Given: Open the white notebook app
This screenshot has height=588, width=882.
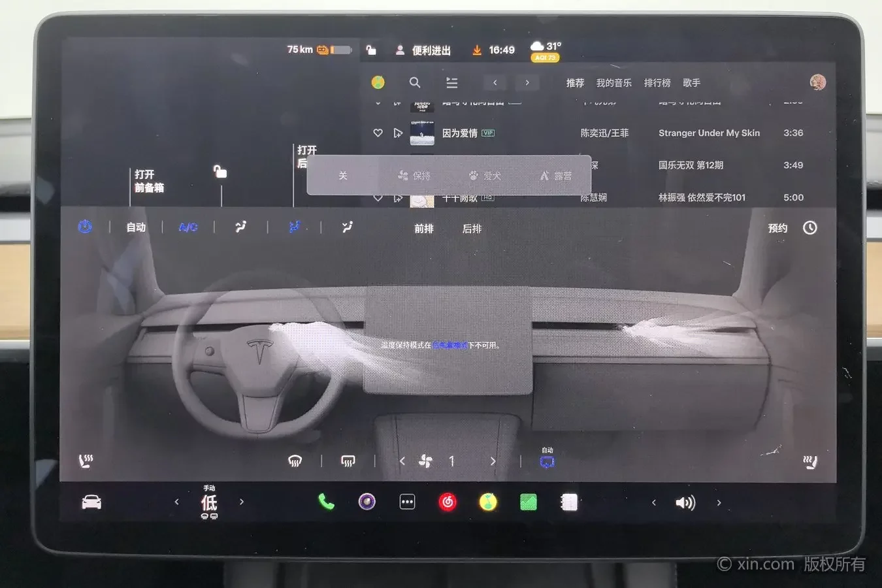Looking at the screenshot, I should 569,502.
